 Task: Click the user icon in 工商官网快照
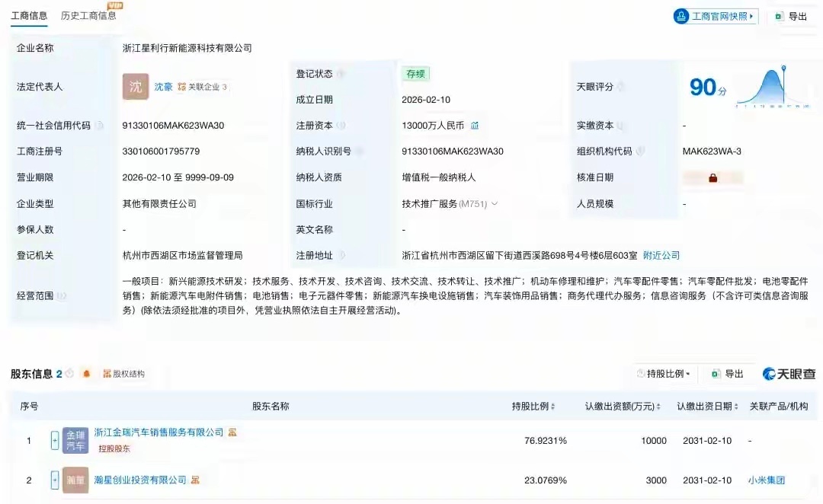click(x=681, y=16)
